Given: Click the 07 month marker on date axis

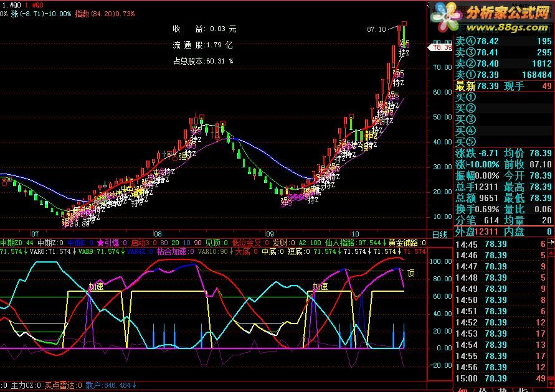Looking at the screenshot, I should pos(35,234).
